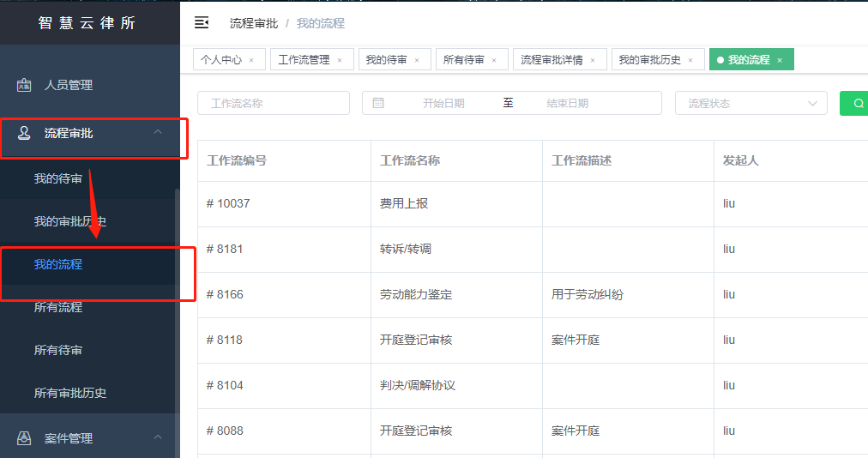The width and height of the screenshot is (868, 458).
Task: Click the calendar icon in date range
Action: click(378, 103)
